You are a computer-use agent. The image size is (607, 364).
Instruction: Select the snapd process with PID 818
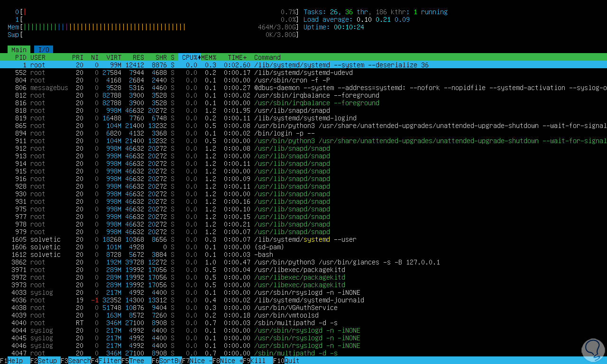click(x=303, y=110)
